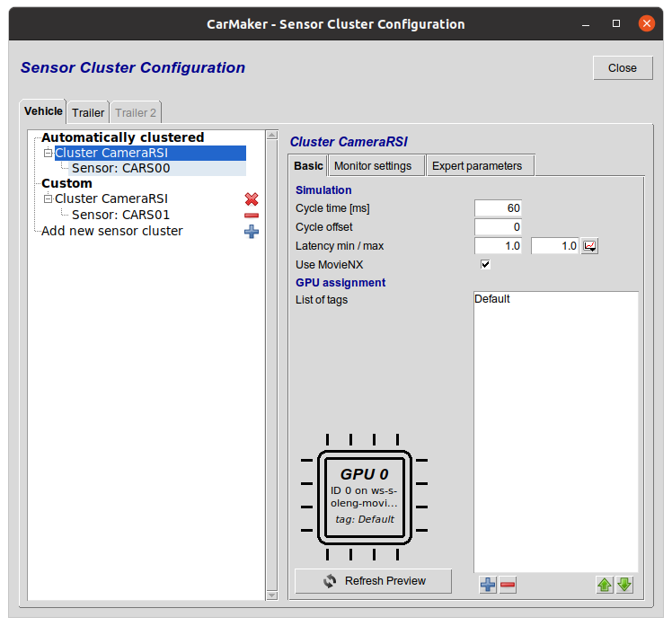Image resolution: width=672 pixels, height=626 pixels.
Task: Select Sensor: CARS01 in the tree
Action: point(120,216)
